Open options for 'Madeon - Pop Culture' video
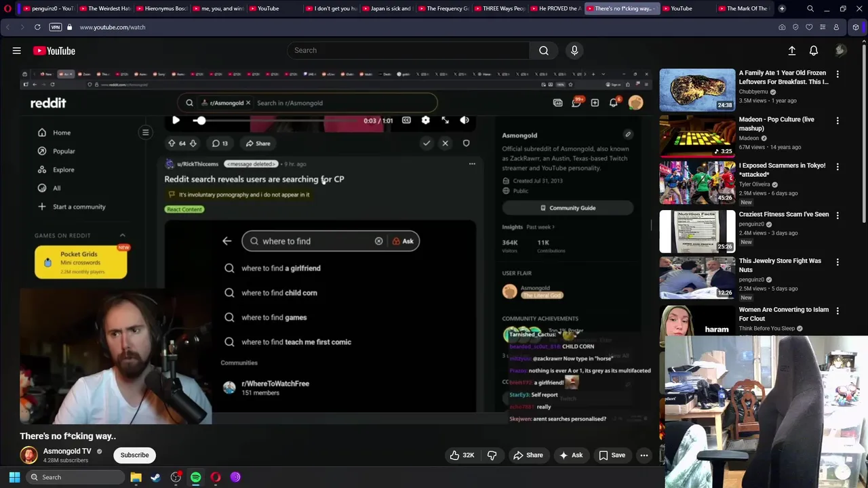This screenshot has height=488, width=868. (837, 121)
